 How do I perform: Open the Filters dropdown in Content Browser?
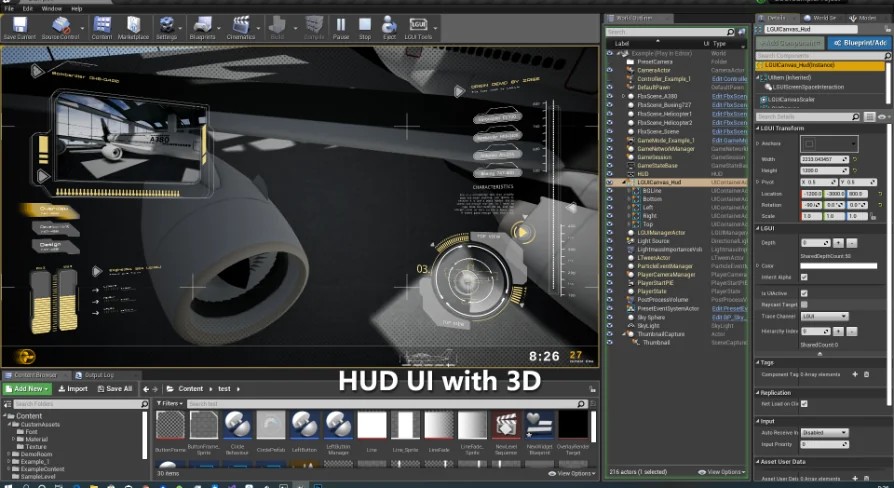(x=169, y=404)
